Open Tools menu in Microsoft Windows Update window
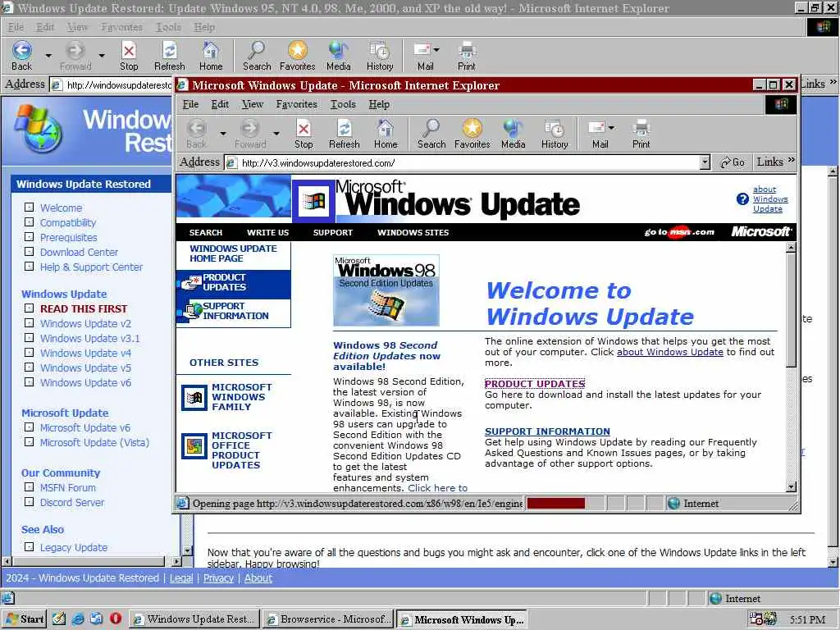The height and width of the screenshot is (630, 840). point(343,104)
